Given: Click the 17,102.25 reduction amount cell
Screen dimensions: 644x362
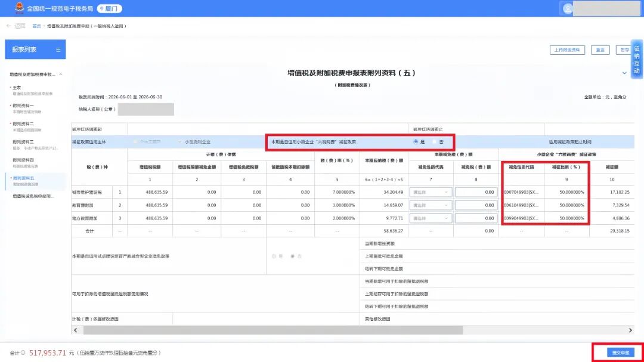Looking at the screenshot, I should [x=612, y=192].
